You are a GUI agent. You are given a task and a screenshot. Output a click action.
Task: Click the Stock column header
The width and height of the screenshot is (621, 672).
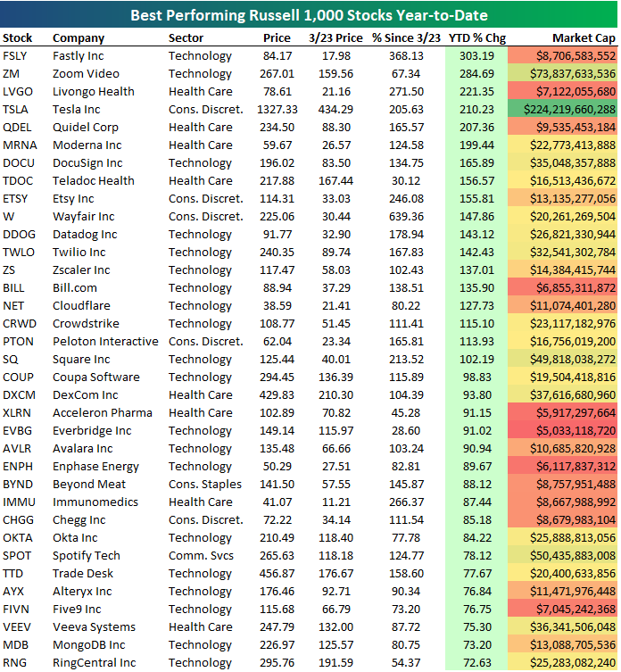[x=18, y=38]
